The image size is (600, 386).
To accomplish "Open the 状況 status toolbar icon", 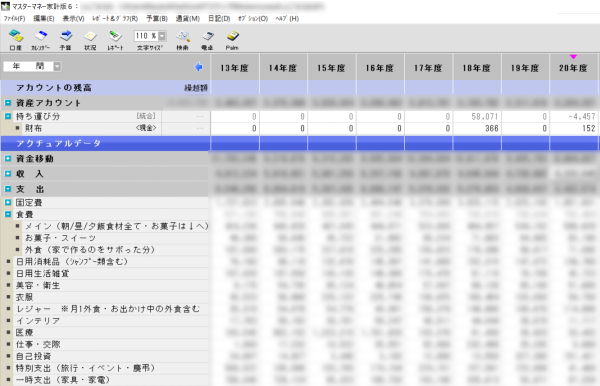I will click(90, 40).
